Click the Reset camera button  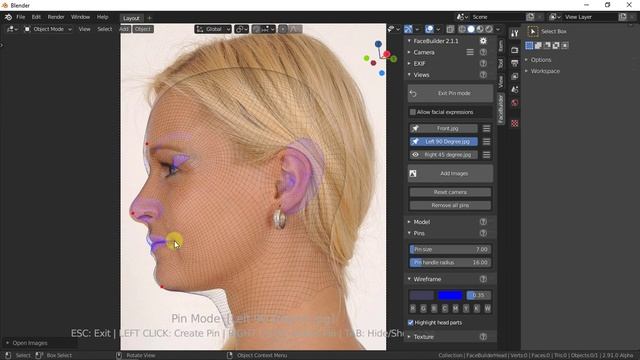click(450, 192)
